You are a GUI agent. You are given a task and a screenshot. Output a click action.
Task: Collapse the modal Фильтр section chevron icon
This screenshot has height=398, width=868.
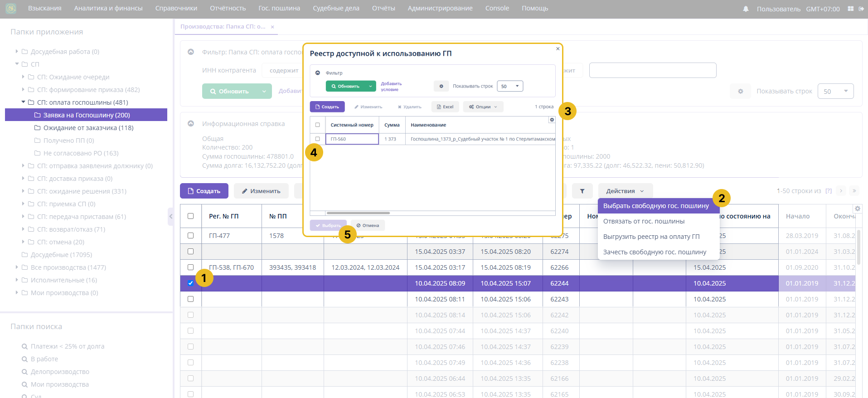coord(318,73)
